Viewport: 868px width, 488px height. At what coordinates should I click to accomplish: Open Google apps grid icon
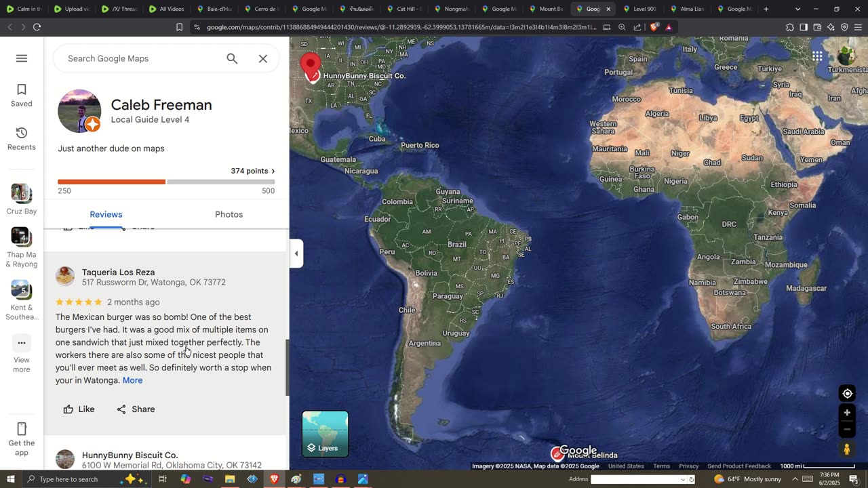[817, 56]
